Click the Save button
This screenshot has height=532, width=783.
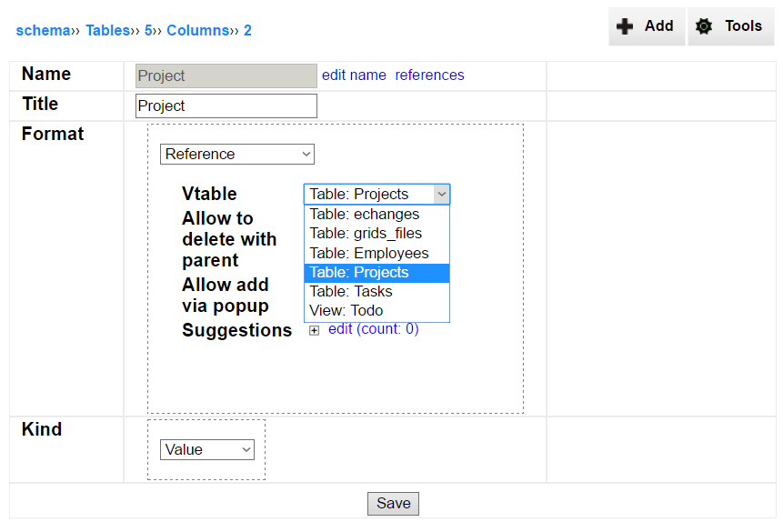[x=394, y=503]
